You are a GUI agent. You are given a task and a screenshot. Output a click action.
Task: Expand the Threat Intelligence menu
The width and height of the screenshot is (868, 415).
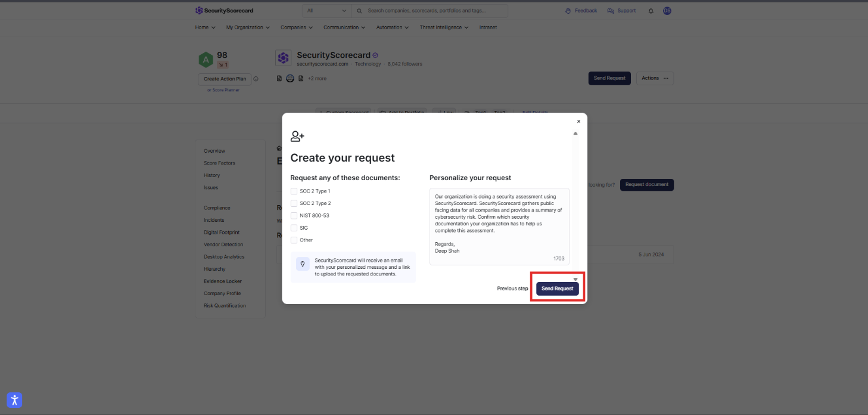point(444,27)
